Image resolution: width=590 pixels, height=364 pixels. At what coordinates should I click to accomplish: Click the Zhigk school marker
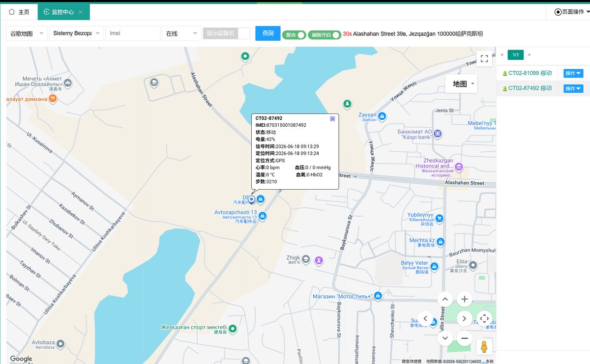(306, 259)
